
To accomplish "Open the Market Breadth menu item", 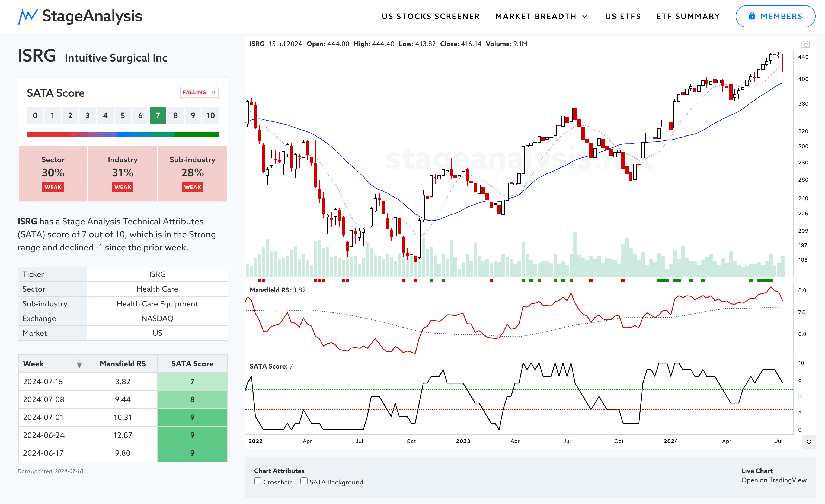I will [536, 16].
